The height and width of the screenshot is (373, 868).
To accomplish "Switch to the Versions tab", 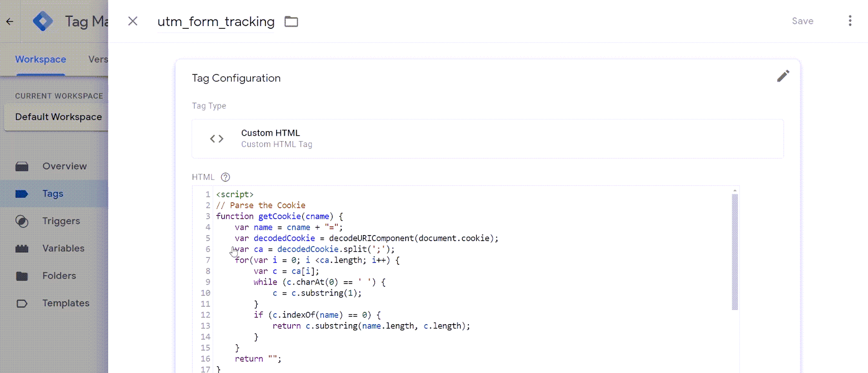I will [x=98, y=59].
